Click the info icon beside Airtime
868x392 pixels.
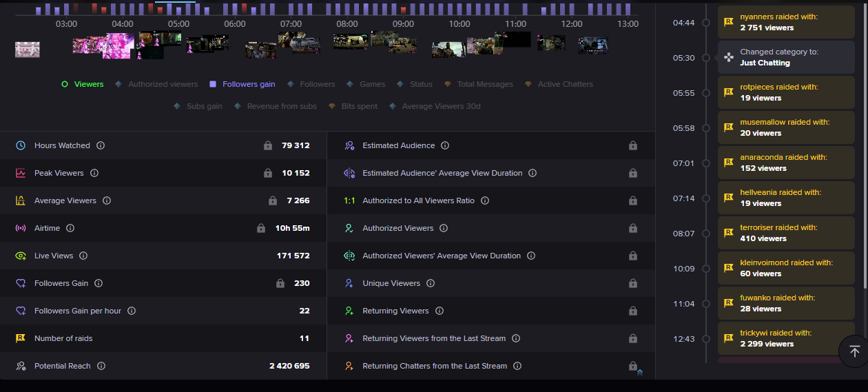70,228
